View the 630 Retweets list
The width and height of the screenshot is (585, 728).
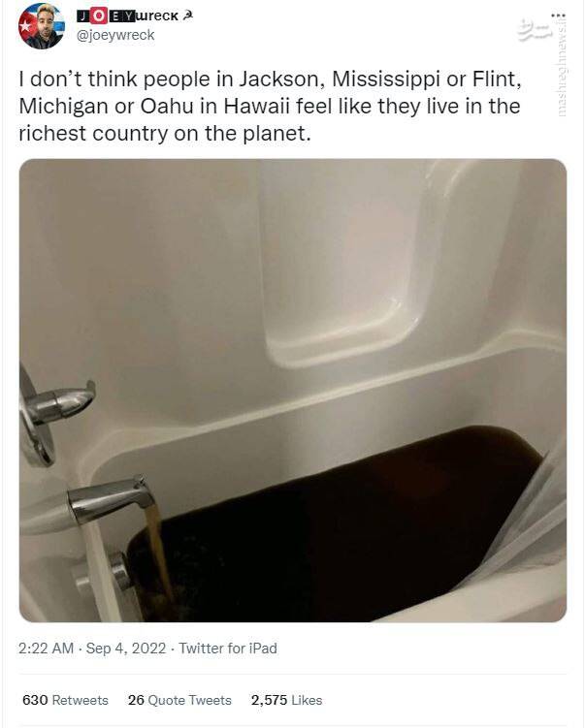pos(65,700)
